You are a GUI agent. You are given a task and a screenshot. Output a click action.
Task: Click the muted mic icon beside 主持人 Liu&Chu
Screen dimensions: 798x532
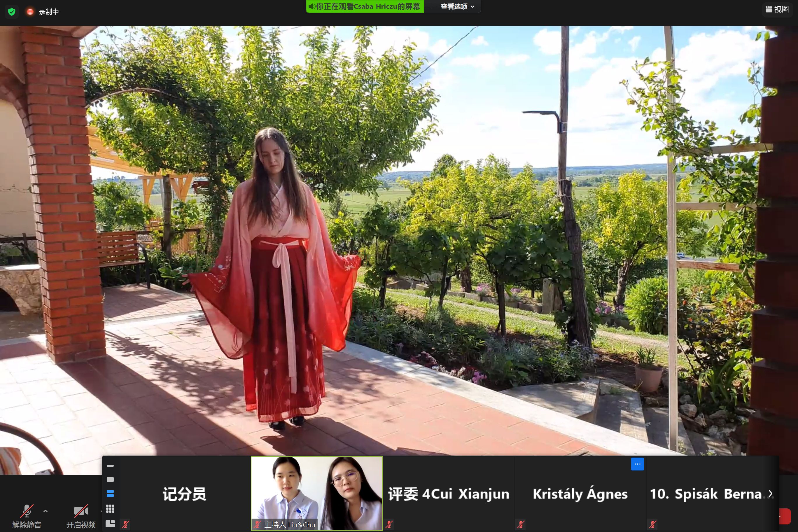pyautogui.click(x=257, y=524)
